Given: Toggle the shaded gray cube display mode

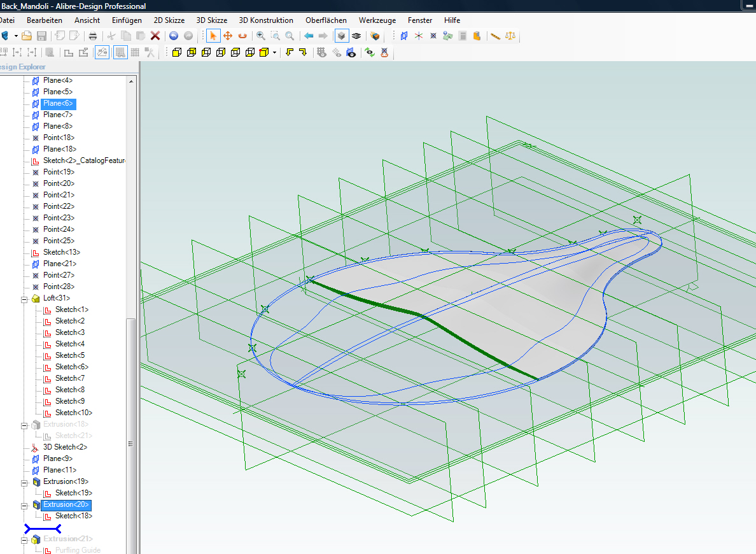Looking at the screenshot, I should 341,36.
